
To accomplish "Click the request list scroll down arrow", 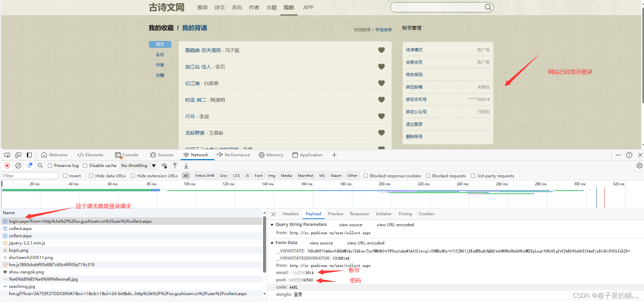I will pyautogui.click(x=264, y=294).
